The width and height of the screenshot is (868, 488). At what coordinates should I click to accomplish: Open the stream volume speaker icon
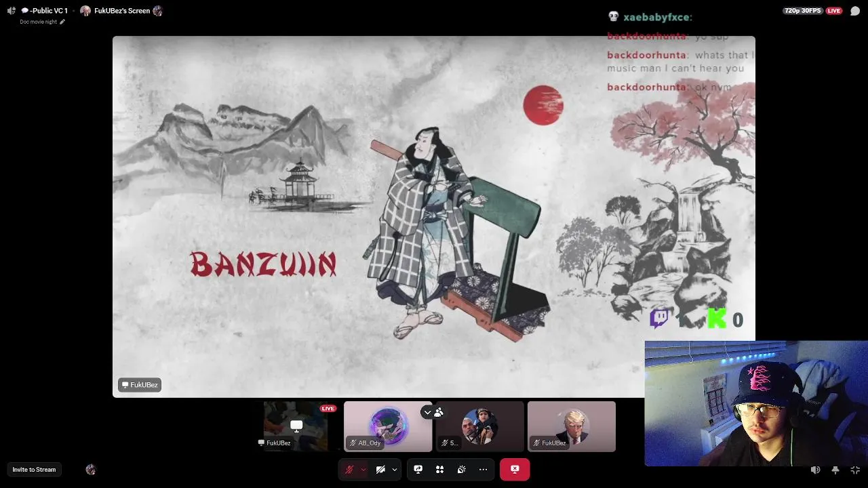[x=816, y=470]
